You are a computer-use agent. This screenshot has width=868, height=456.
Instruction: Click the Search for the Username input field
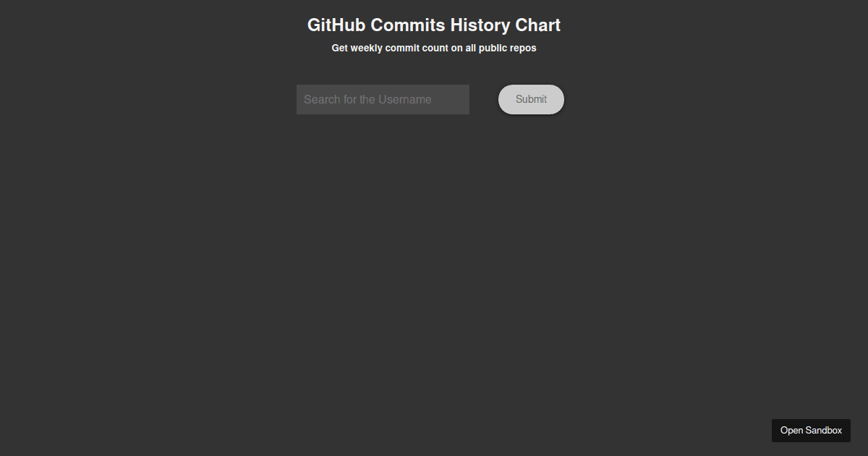(383, 99)
